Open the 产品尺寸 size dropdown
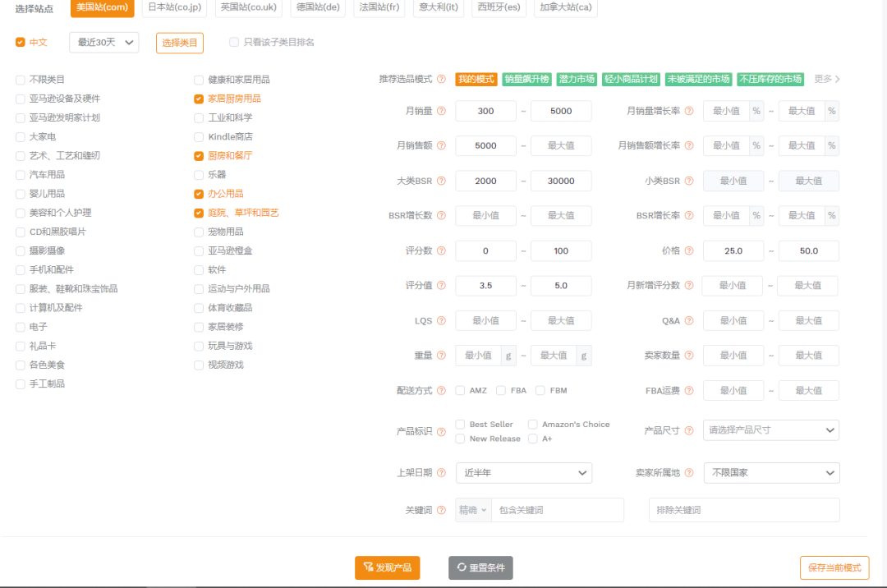Viewport: 887px width, 588px height. point(771,430)
